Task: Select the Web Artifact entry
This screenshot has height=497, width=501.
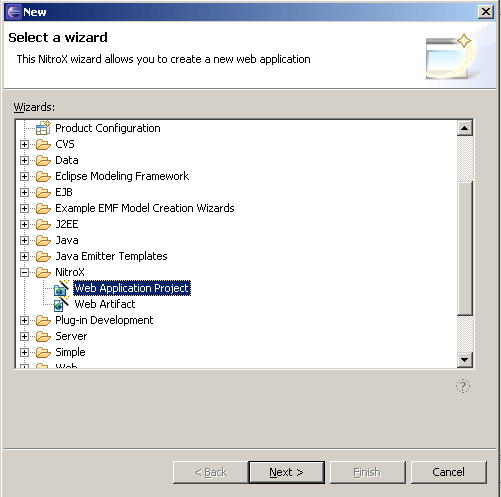Action: click(x=105, y=304)
